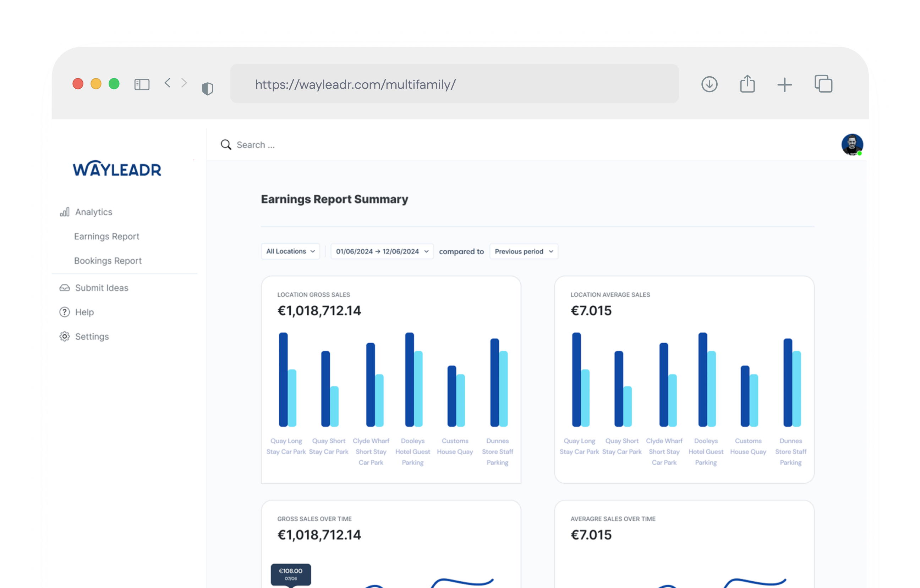The width and height of the screenshot is (920, 588).
Task: Open a new tab with the plus button
Action: 784,84
